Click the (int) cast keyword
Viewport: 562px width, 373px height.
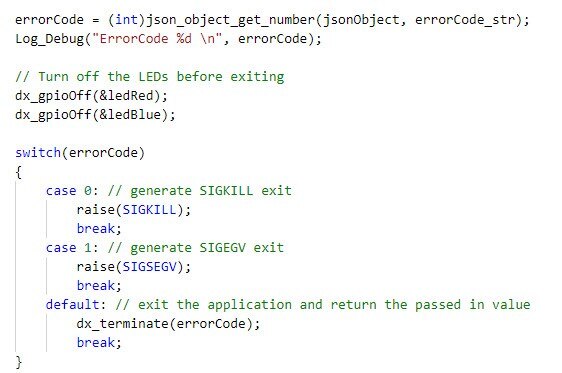coord(127,20)
